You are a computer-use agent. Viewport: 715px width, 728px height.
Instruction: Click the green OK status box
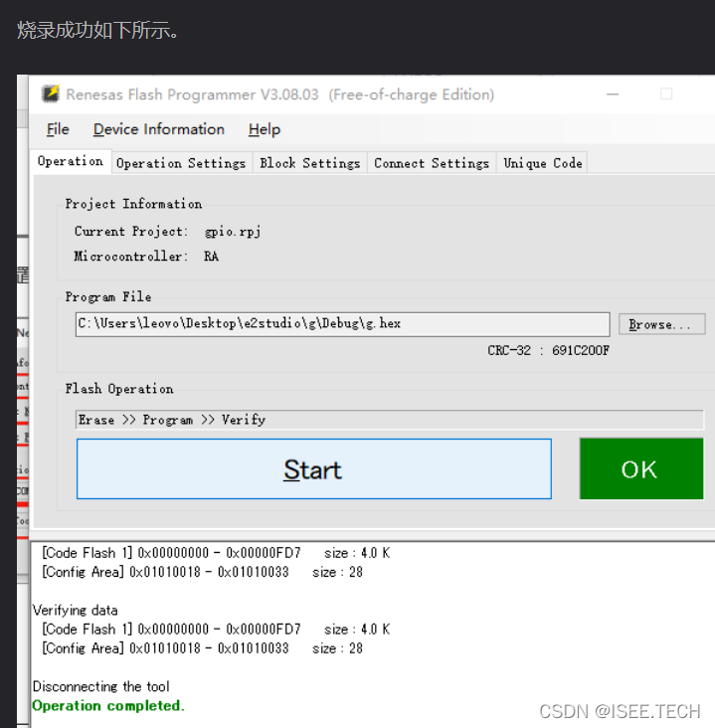(x=641, y=469)
